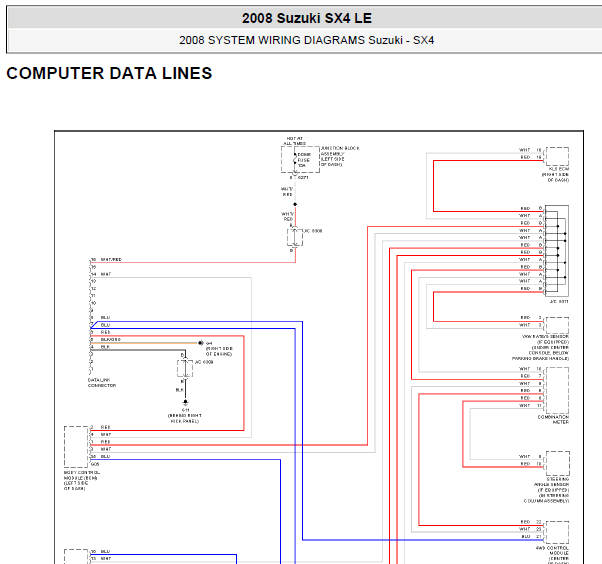Click the G11 ground symbol
Screen dimensions: 602x564
tap(185, 402)
